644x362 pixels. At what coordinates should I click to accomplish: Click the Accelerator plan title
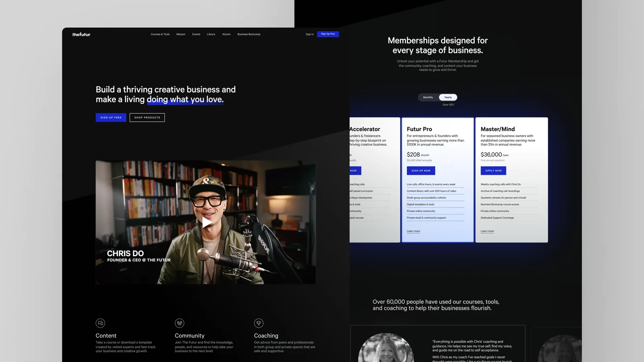click(365, 129)
